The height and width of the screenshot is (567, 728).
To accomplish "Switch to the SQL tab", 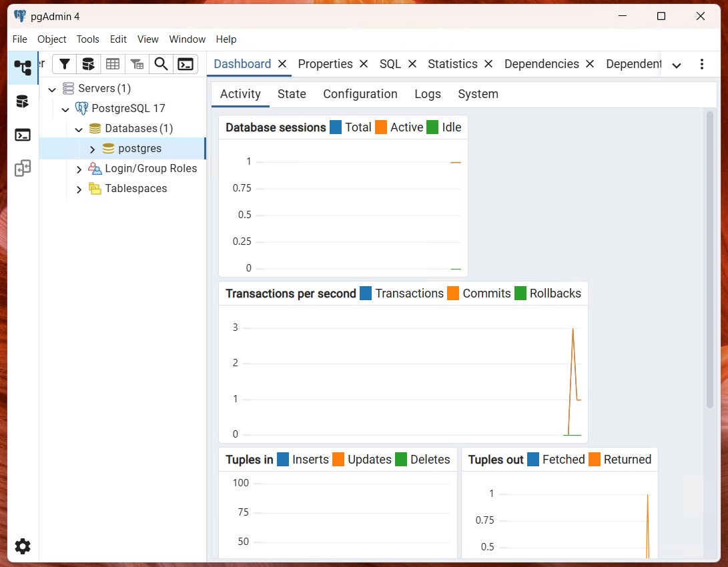I will 390,64.
